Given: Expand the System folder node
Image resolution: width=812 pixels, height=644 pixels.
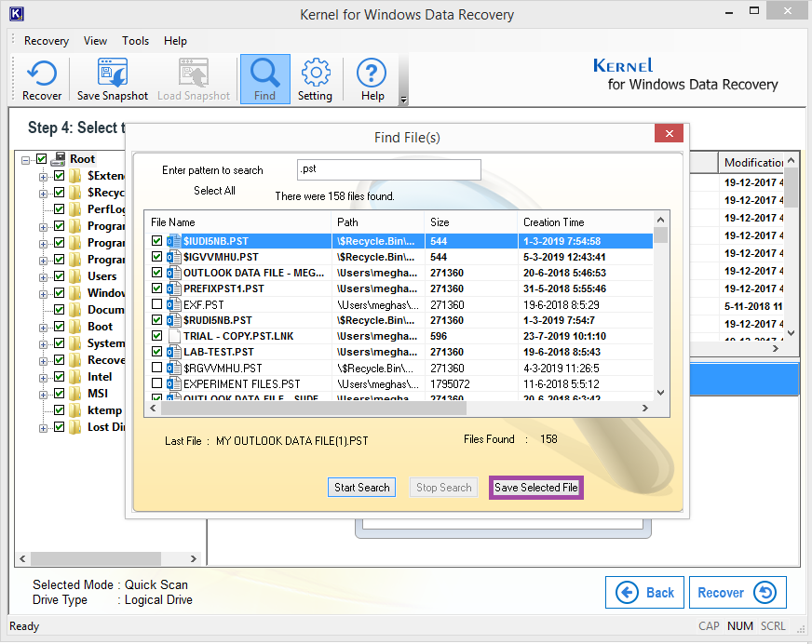Looking at the screenshot, I should [x=44, y=344].
